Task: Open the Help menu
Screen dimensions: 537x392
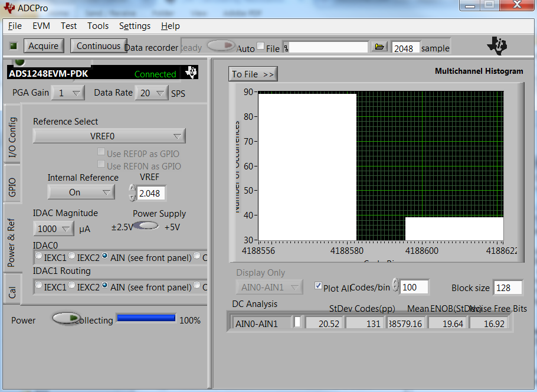Action: (x=170, y=26)
